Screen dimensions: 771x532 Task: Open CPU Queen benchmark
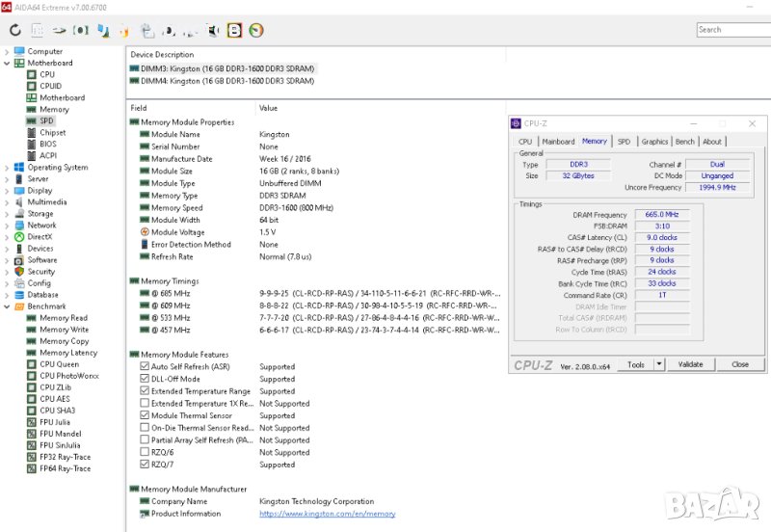pos(59,364)
